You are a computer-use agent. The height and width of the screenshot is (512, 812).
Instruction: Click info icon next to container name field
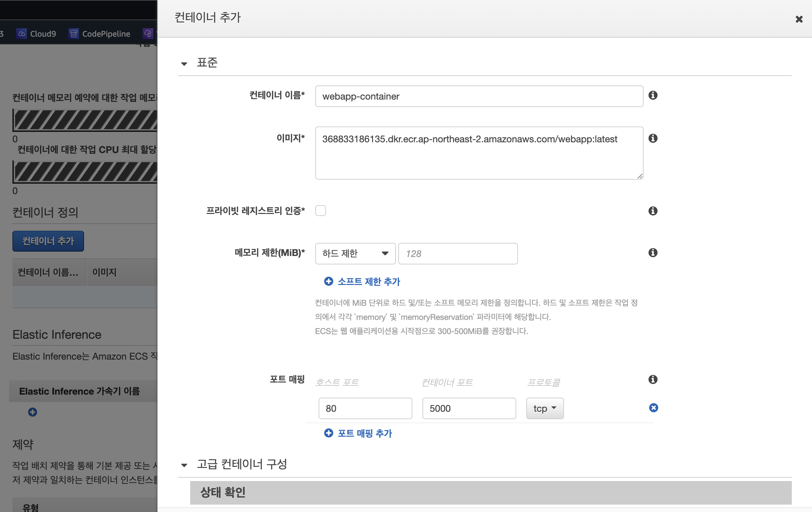point(653,95)
